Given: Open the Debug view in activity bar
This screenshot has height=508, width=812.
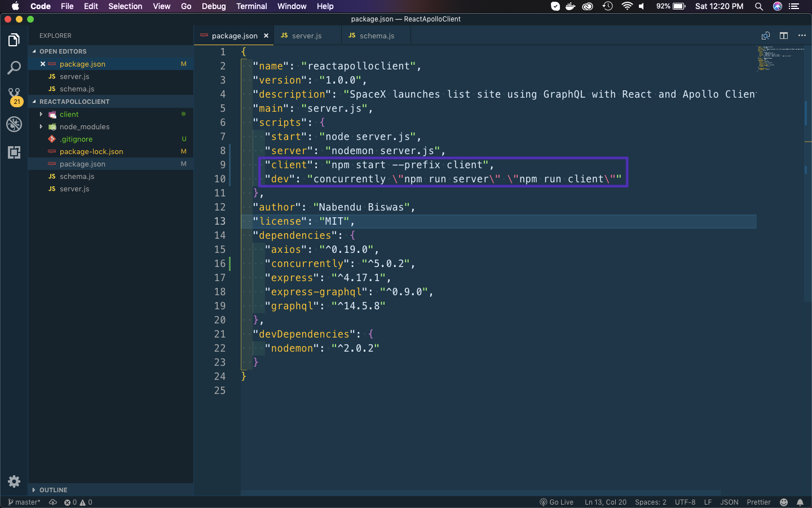Looking at the screenshot, I should click(x=14, y=124).
